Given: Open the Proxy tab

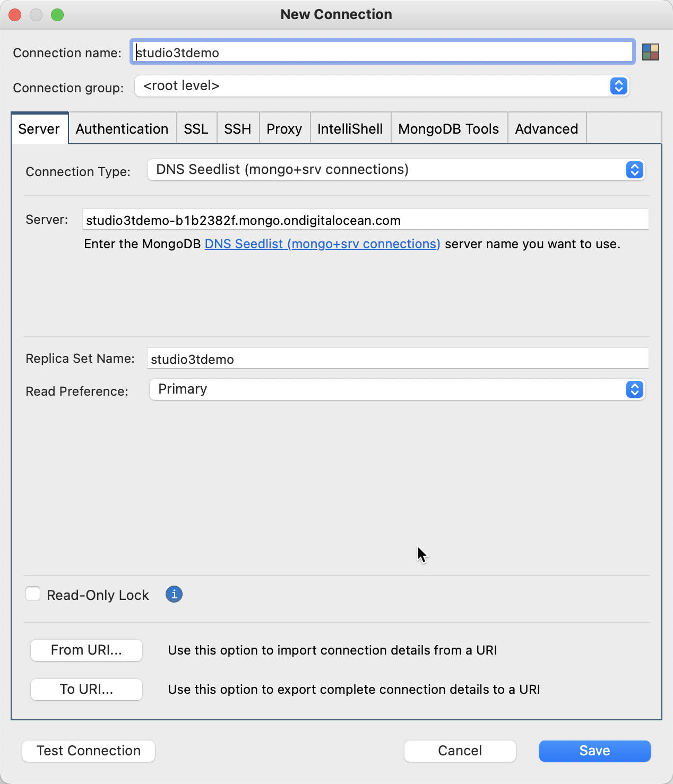Looking at the screenshot, I should click(284, 128).
